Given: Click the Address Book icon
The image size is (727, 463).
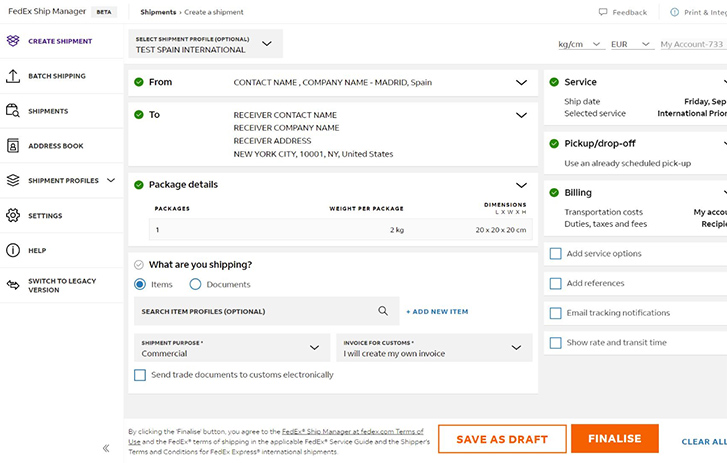Looking at the screenshot, I should click(x=13, y=146).
